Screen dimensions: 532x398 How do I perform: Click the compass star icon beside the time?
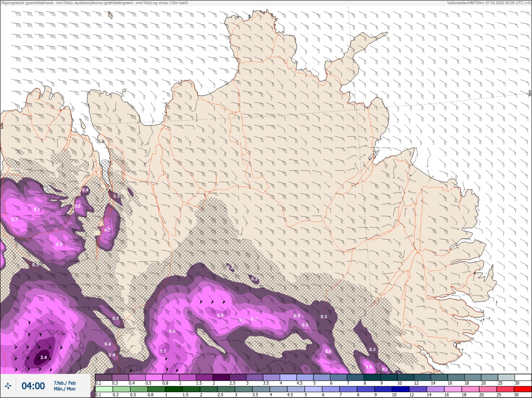click(x=8, y=386)
